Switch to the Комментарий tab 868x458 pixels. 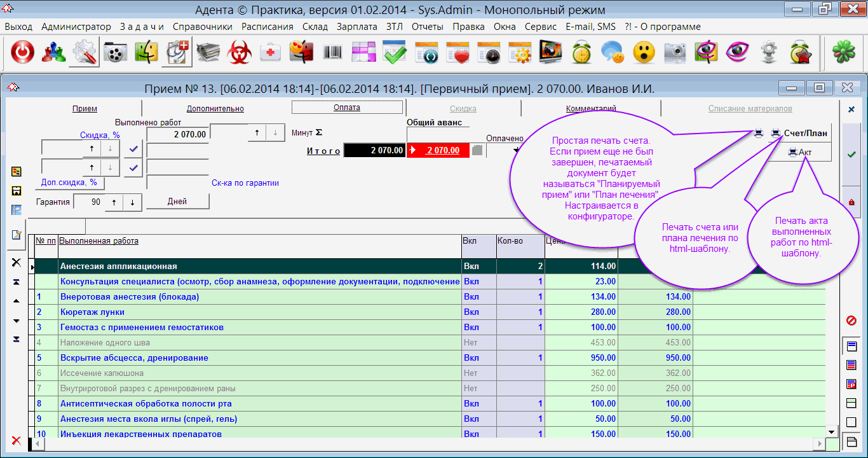click(x=591, y=109)
